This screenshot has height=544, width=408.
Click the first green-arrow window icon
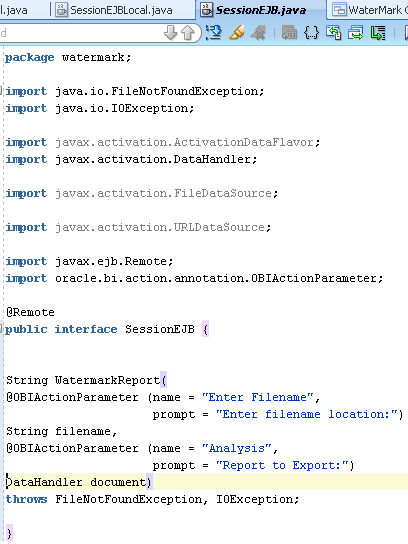[333, 33]
